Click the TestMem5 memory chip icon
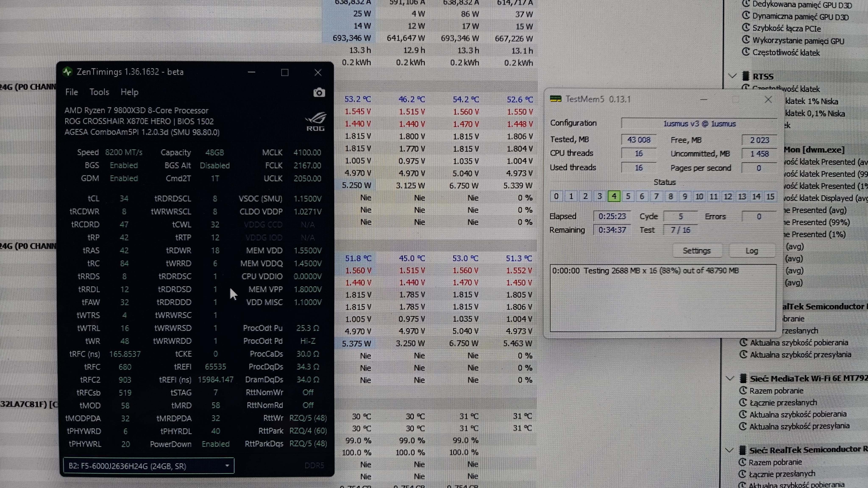The image size is (868, 488). pyautogui.click(x=555, y=99)
